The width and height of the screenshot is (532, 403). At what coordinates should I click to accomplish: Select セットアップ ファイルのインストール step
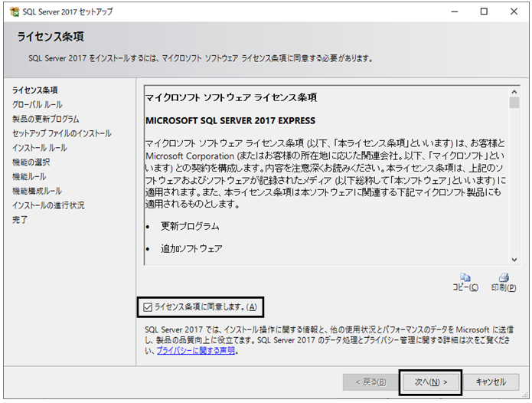[x=62, y=133]
